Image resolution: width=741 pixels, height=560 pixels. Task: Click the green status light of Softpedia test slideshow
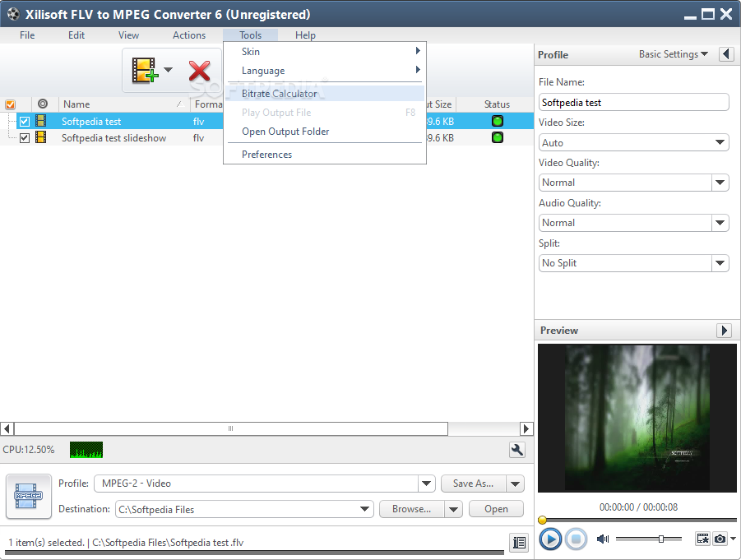[x=497, y=137]
